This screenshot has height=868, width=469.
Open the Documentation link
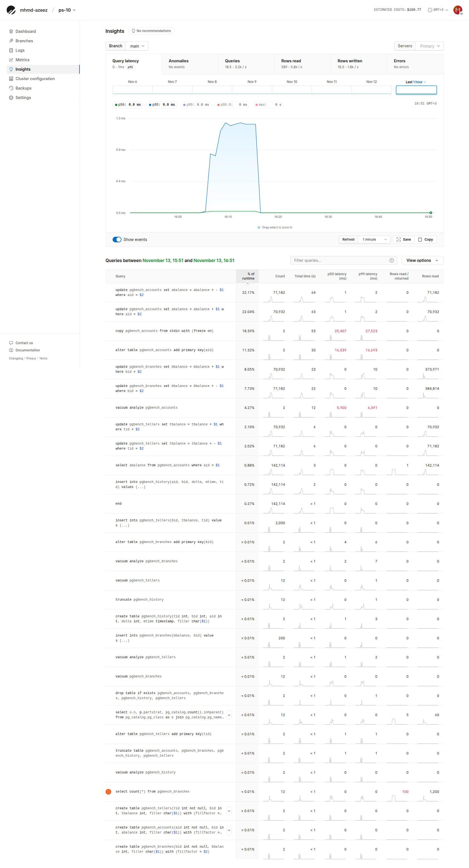click(x=27, y=350)
